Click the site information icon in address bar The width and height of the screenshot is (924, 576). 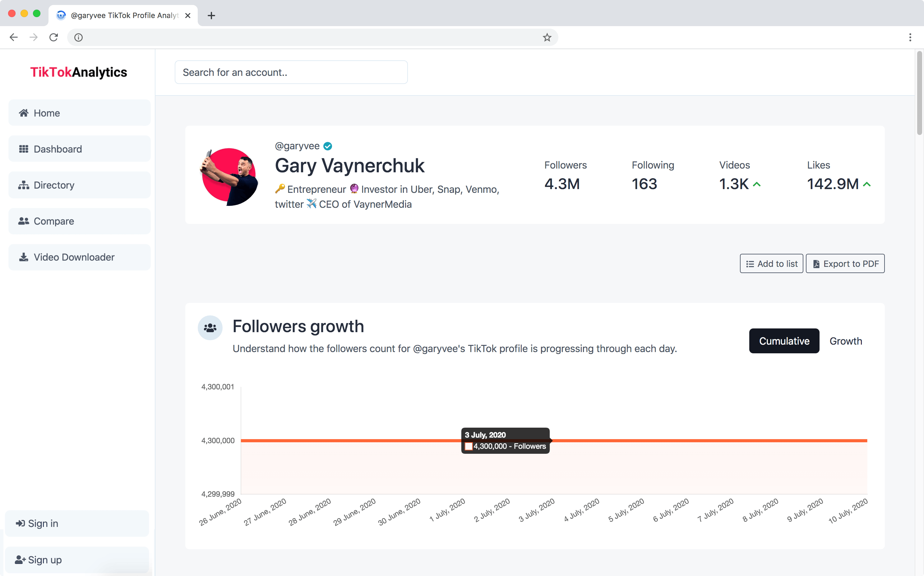tap(78, 37)
